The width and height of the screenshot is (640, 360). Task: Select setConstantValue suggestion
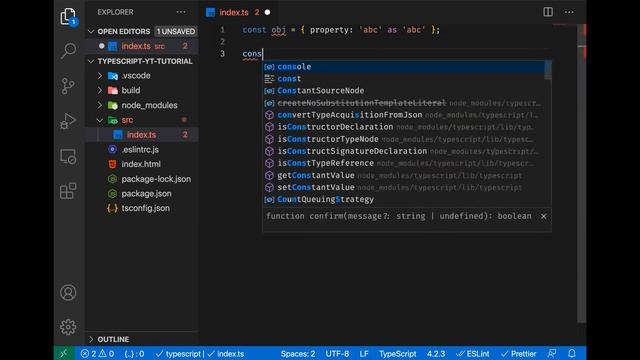point(403,187)
